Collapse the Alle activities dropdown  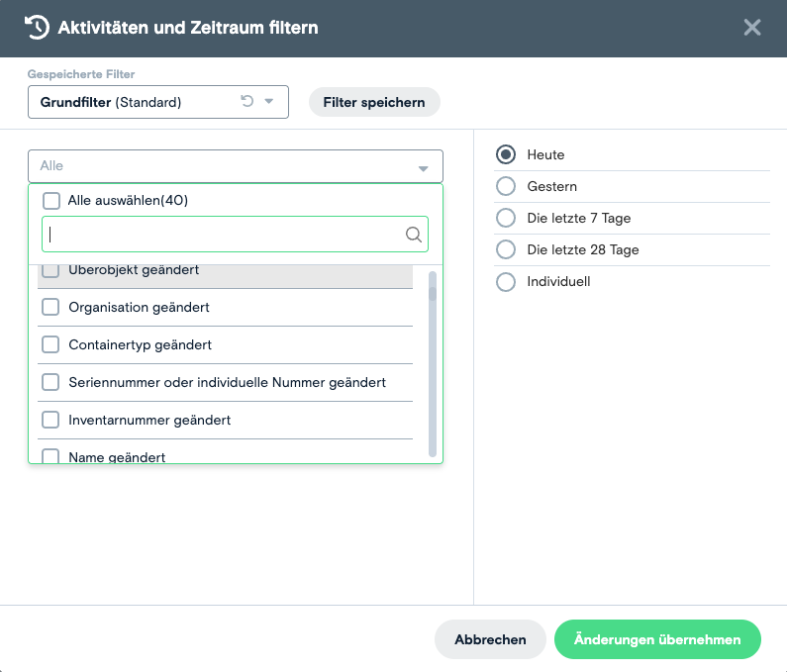tap(423, 167)
